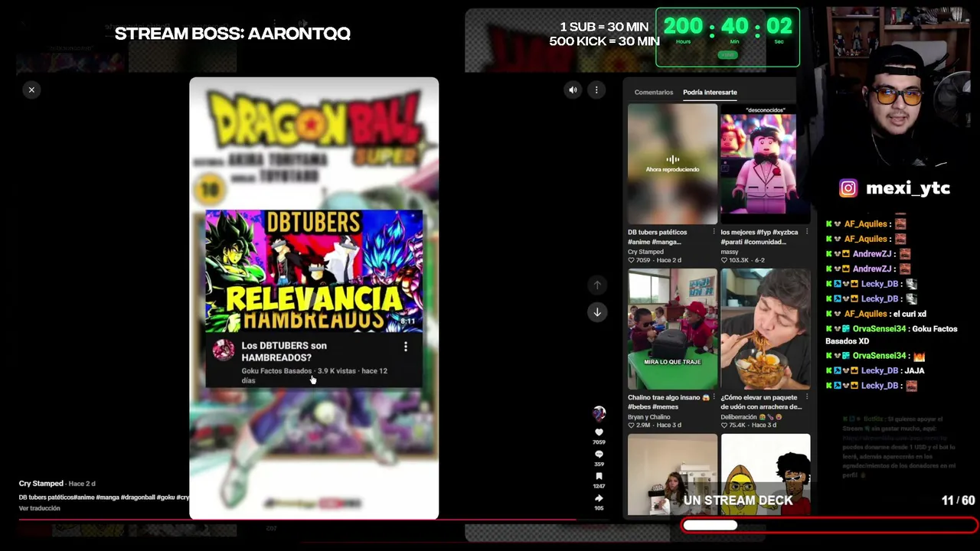The image size is (980, 551).
Task: Save the video with the bookmark icon
Action: point(599,477)
